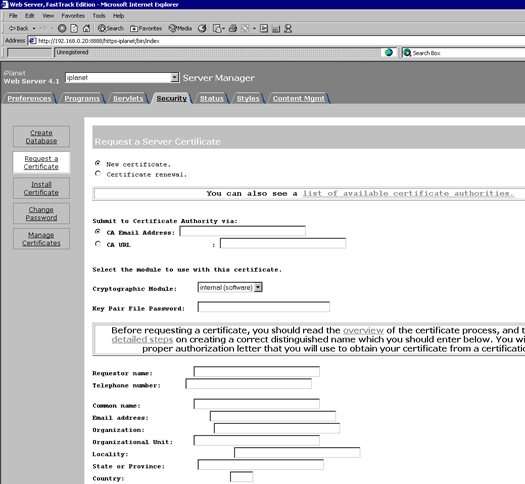Screen dimensions: 525x484
Task: Click the Stop loading toolbar icon
Action: click(62, 28)
